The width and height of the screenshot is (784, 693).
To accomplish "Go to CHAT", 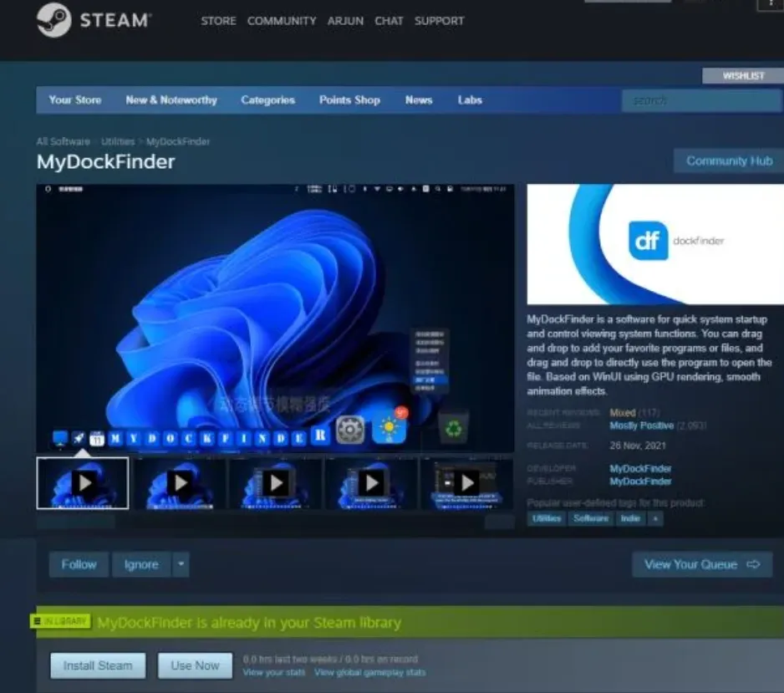I will click(389, 21).
